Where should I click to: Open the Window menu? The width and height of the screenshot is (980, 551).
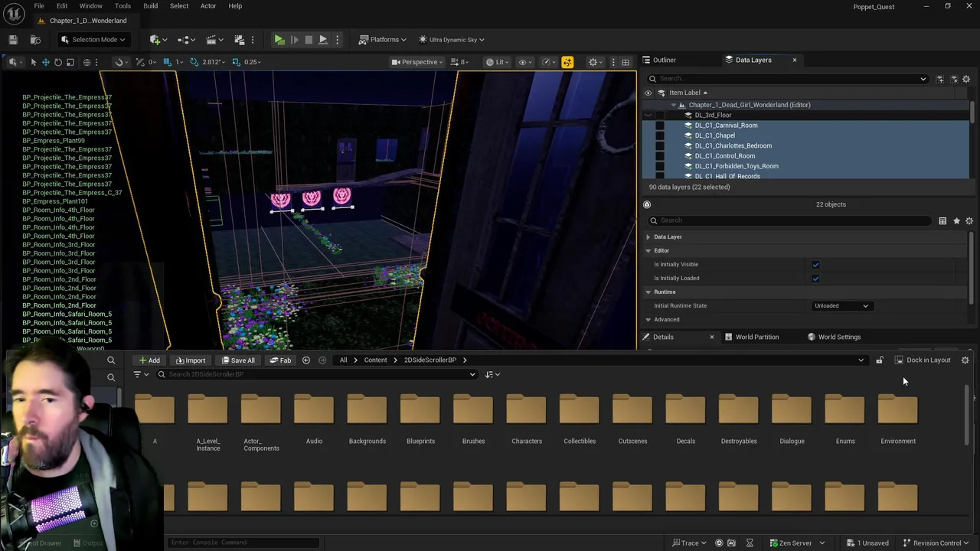[x=90, y=6]
